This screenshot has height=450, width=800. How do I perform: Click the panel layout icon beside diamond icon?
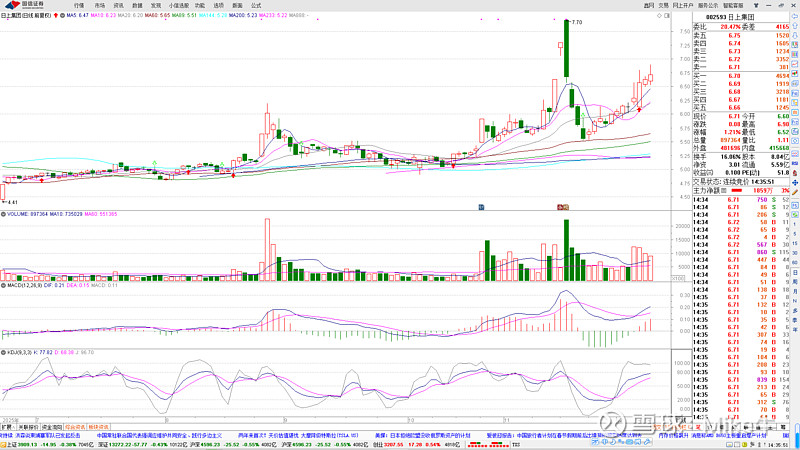coord(666,16)
